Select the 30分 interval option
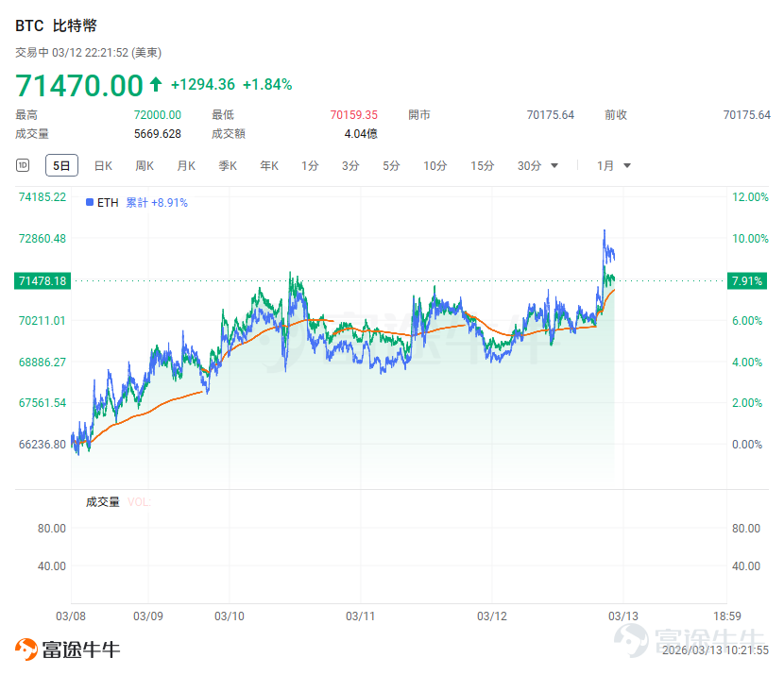The height and width of the screenshot is (675, 784). (530, 166)
